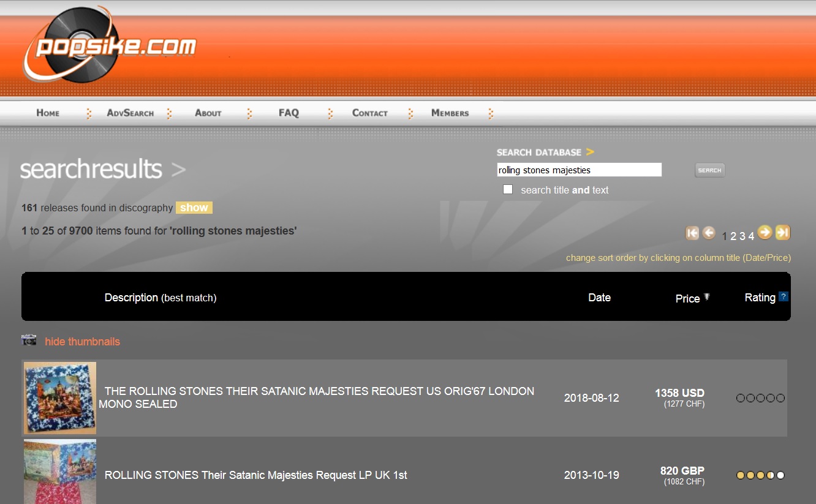
Task: Click the popsike.com vinyl record logo
Action: tap(110, 45)
